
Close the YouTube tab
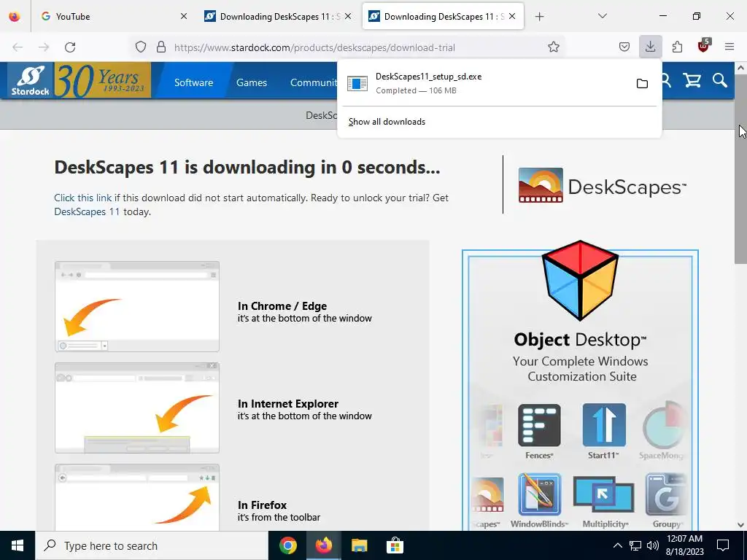tap(184, 16)
